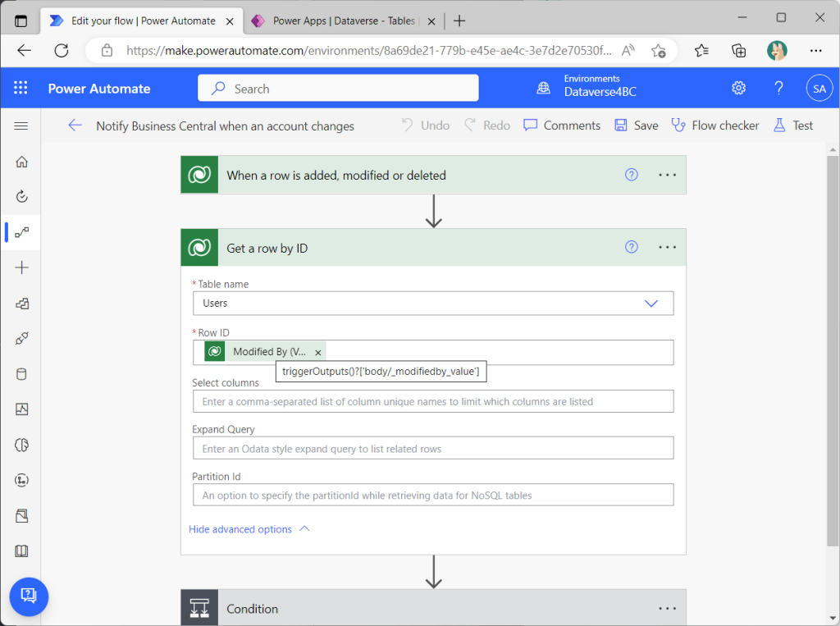This screenshot has width=840, height=626.
Task: Open Comments panel
Action: click(x=562, y=126)
